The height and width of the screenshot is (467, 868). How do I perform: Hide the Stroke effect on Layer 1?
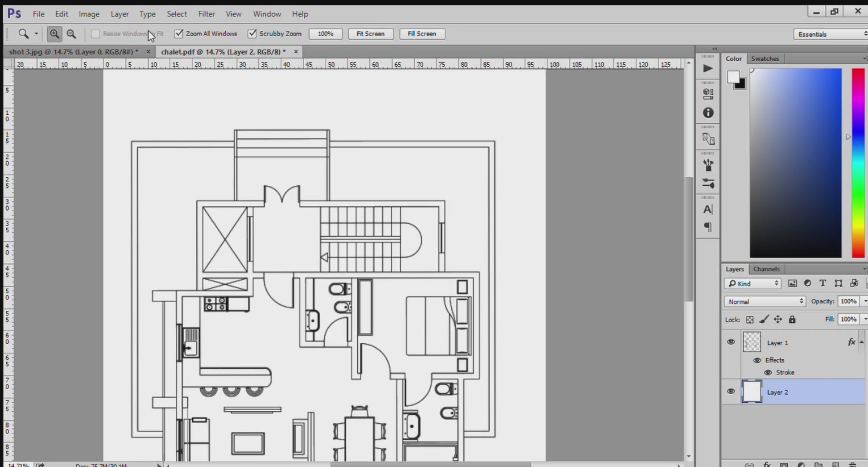point(768,372)
